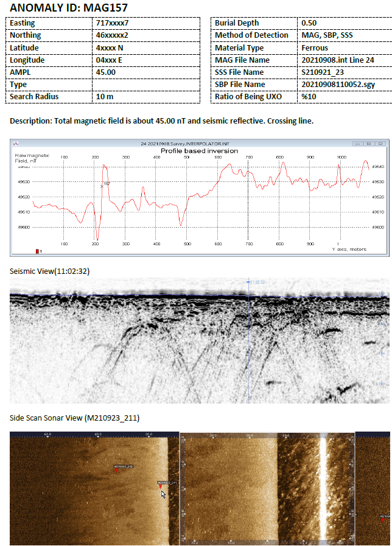The image size is (392, 546).
Task: Click SBP file name 20210908110052.sgy
Action: 338,84
